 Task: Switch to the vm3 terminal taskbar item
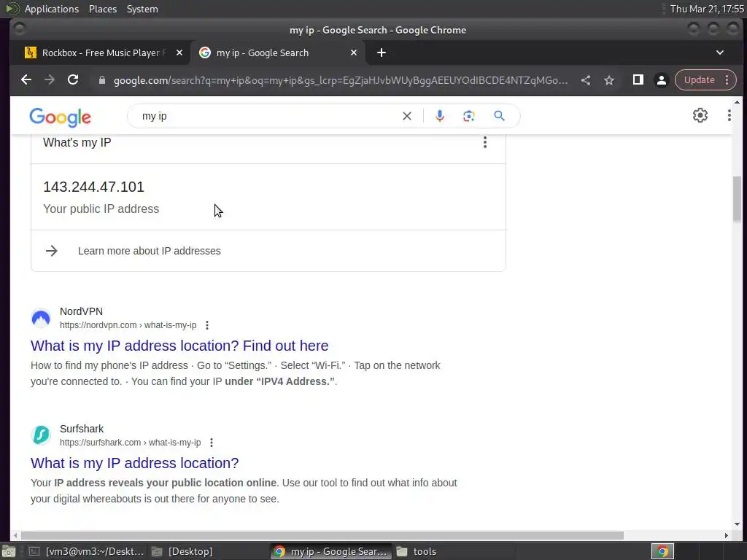[x=86, y=551]
